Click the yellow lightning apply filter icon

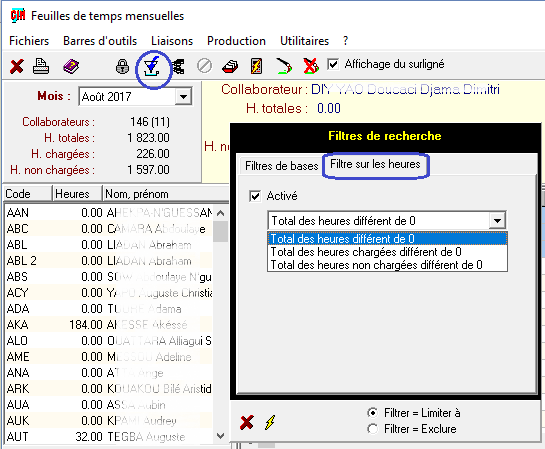tap(270, 422)
